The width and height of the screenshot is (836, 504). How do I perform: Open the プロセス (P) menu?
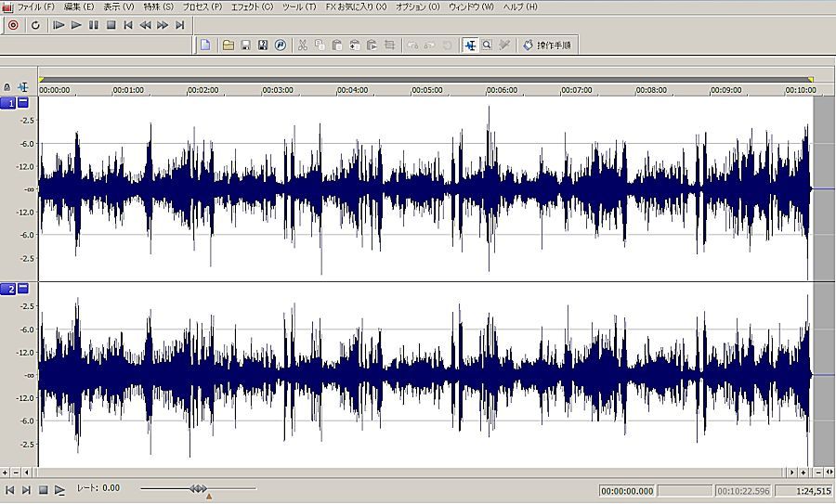click(202, 6)
